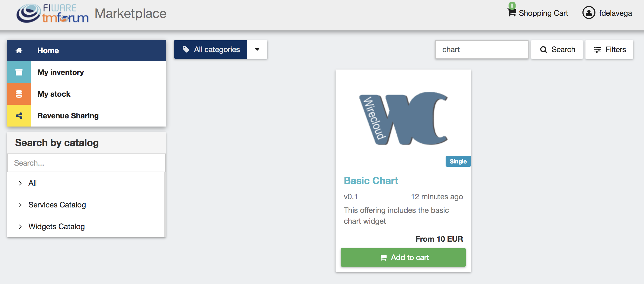
Task: Click the fdelavega user avatar icon
Action: point(589,13)
